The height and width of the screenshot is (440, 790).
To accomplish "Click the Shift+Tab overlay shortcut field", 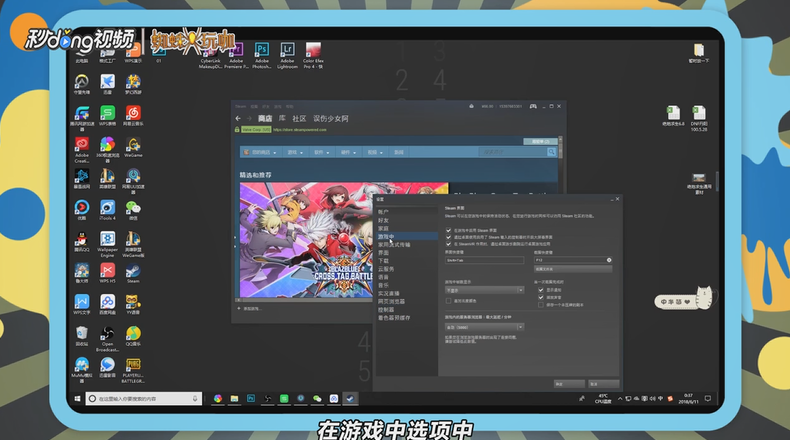I will [484, 260].
